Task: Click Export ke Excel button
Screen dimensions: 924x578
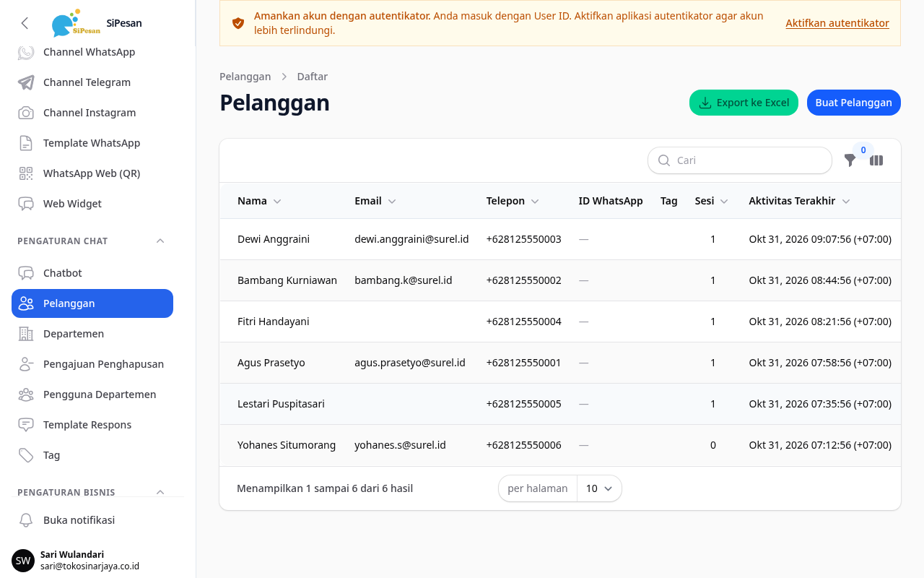Action: coord(744,103)
